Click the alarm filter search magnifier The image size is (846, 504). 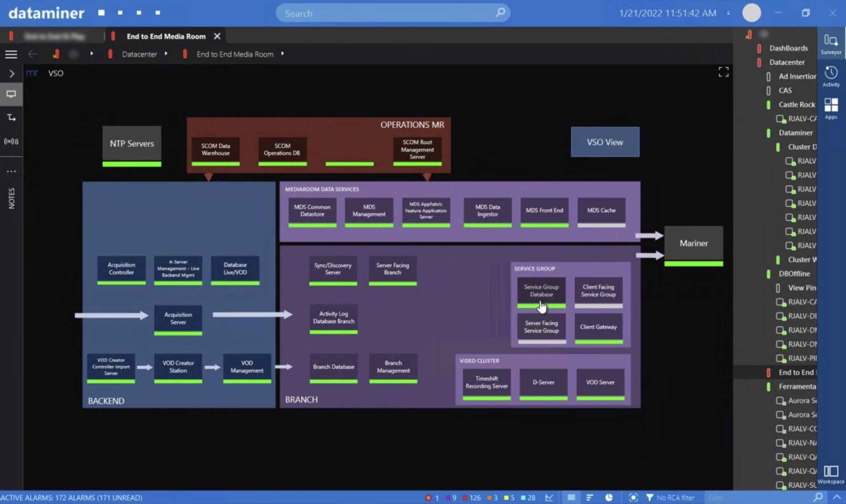coord(818,497)
